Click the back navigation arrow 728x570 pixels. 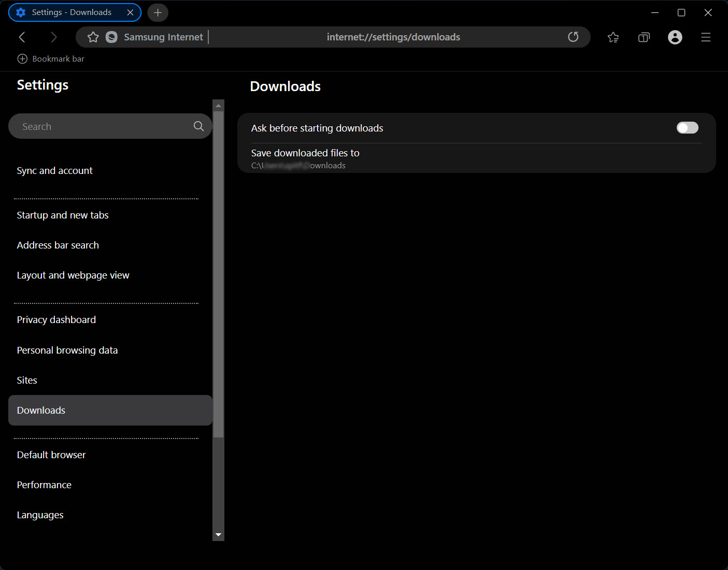pyautogui.click(x=22, y=37)
